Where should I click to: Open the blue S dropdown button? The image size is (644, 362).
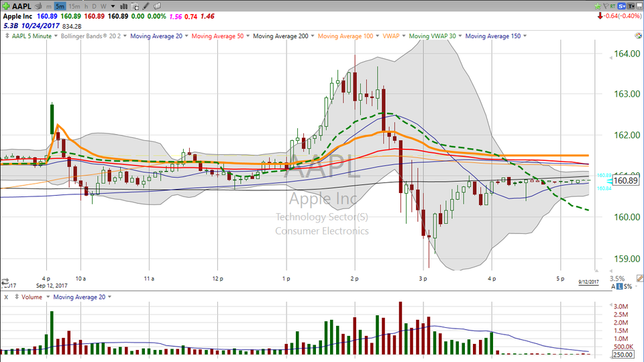click(x=621, y=6)
